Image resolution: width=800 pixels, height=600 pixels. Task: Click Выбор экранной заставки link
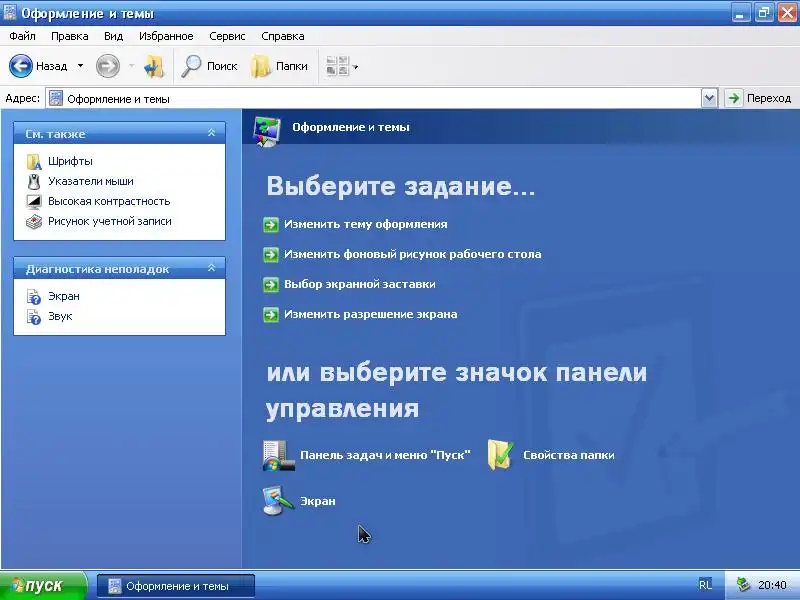[360, 285]
